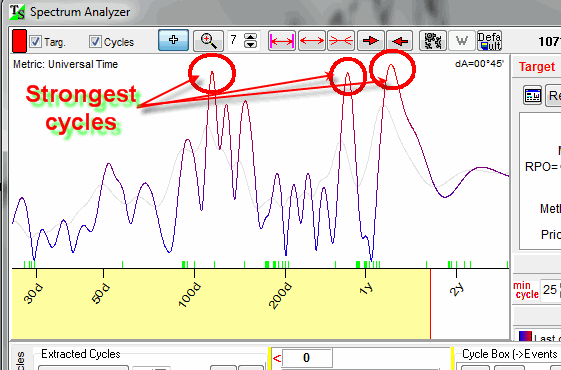This screenshot has height=370, width=561.
Task: Click the expand horizontal arrows icon
Action: (x=312, y=40)
